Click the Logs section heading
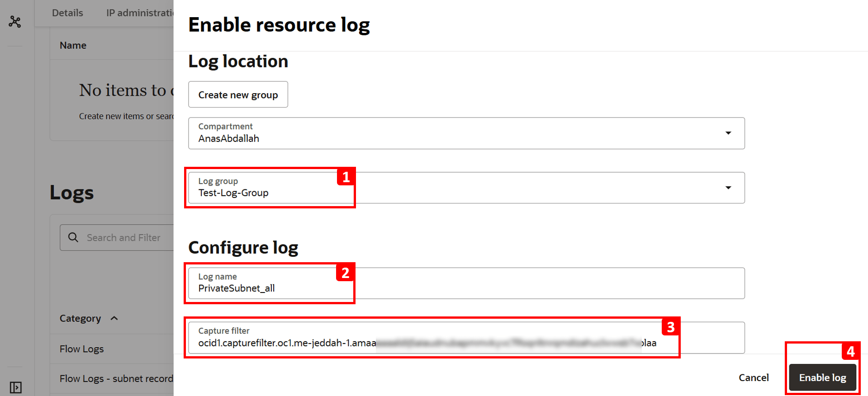868x396 pixels. [x=71, y=193]
